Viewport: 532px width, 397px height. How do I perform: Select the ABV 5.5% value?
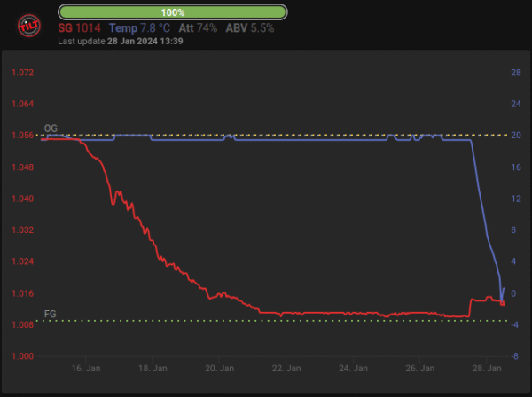click(x=249, y=28)
